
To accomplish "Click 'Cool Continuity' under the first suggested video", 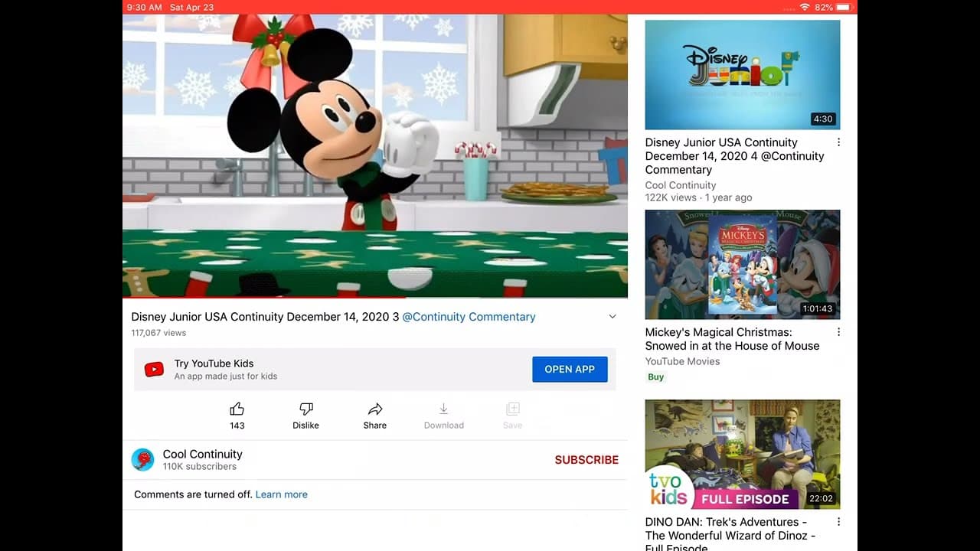I will click(681, 185).
